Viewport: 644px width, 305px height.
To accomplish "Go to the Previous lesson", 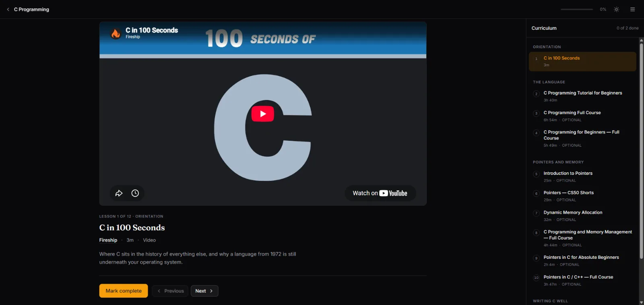I will pyautogui.click(x=170, y=291).
